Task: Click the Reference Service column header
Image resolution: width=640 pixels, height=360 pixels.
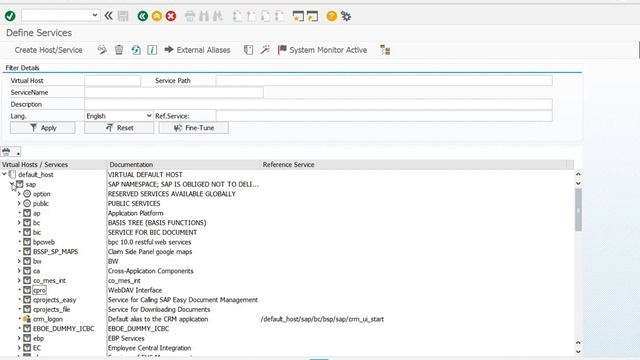Action: point(289,164)
